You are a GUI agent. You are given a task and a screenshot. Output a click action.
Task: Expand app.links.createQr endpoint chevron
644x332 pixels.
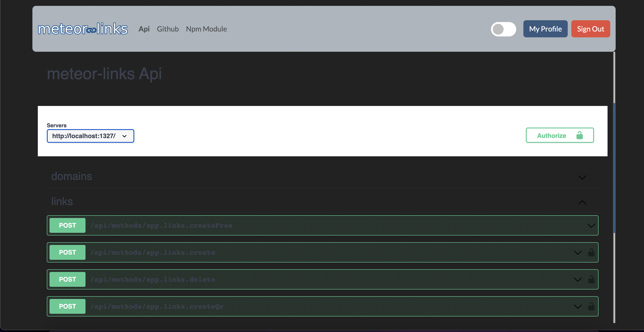coord(577,307)
